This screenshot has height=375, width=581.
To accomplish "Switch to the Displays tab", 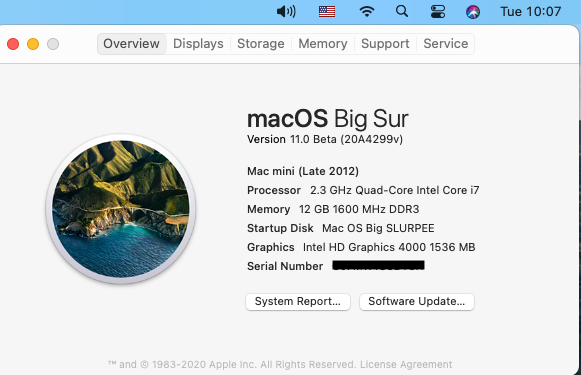I will tap(198, 44).
